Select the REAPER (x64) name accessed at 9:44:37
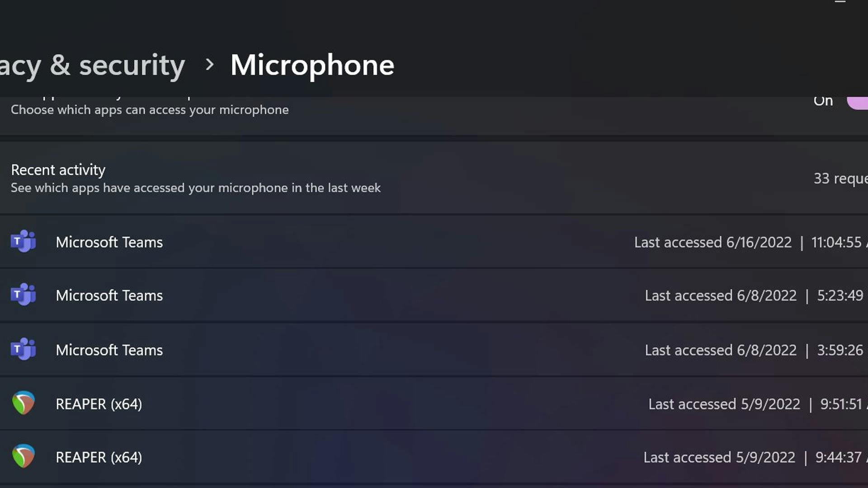Screen dimensions: 868x488 click(99, 457)
